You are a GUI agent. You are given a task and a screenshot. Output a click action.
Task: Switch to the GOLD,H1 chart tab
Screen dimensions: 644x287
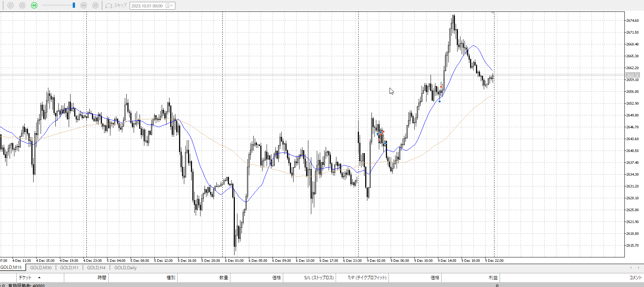pyautogui.click(x=69, y=268)
